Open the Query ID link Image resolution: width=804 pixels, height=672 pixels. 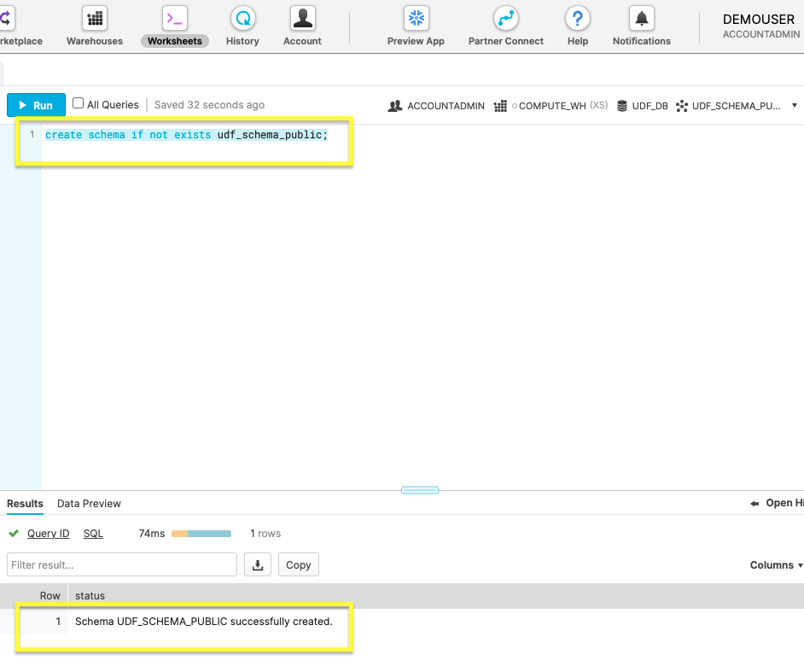tap(48, 534)
